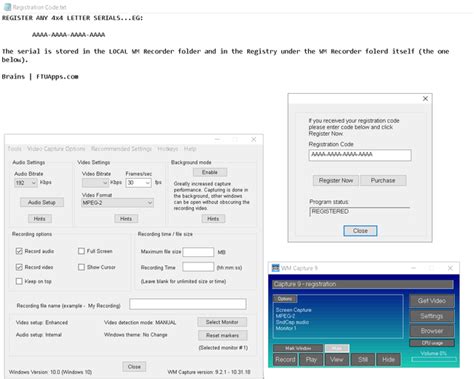Minimize the WM Capture 9 window
This screenshot has height=379, width=474.
pos(414,268)
